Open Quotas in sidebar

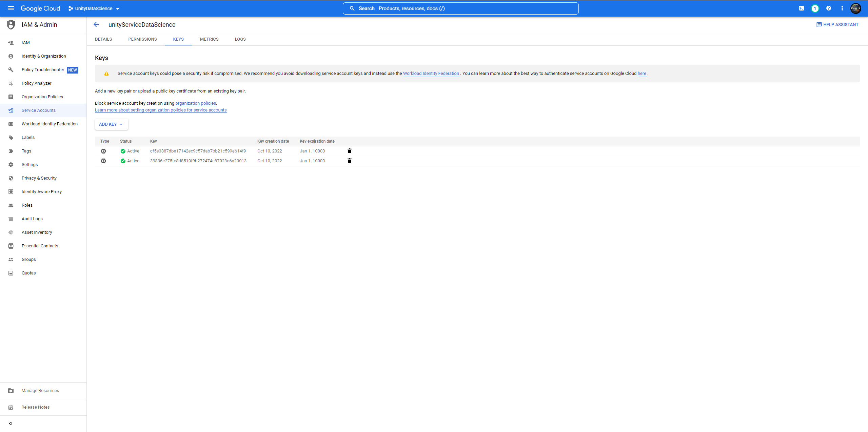point(43,273)
